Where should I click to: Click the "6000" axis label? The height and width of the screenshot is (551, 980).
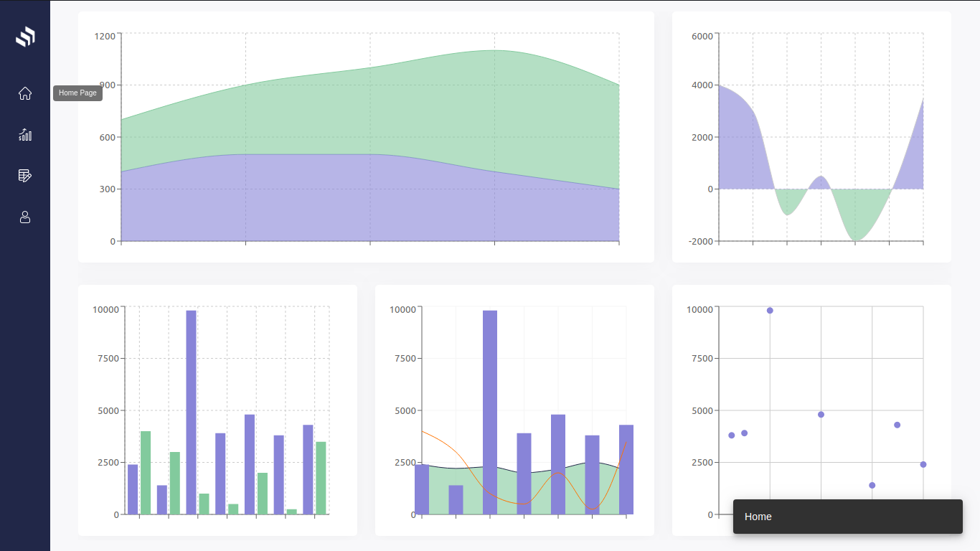tap(702, 35)
